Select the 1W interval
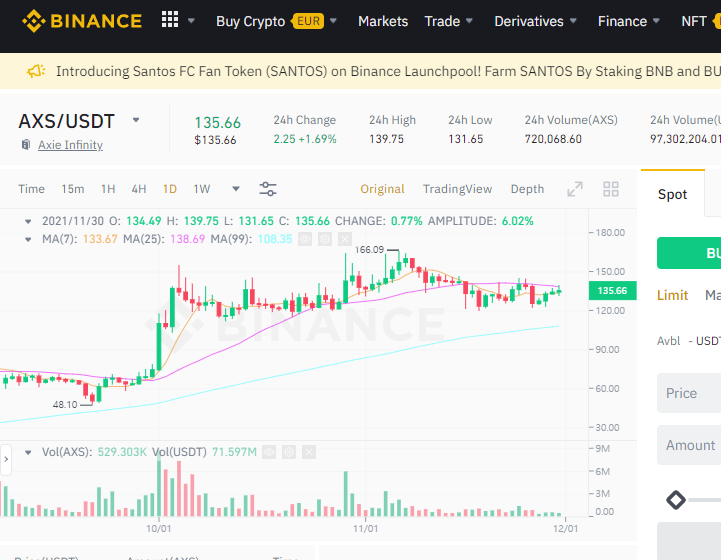This screenshot has width=721, height=560. pyautogui.click(x=202, y=189)
